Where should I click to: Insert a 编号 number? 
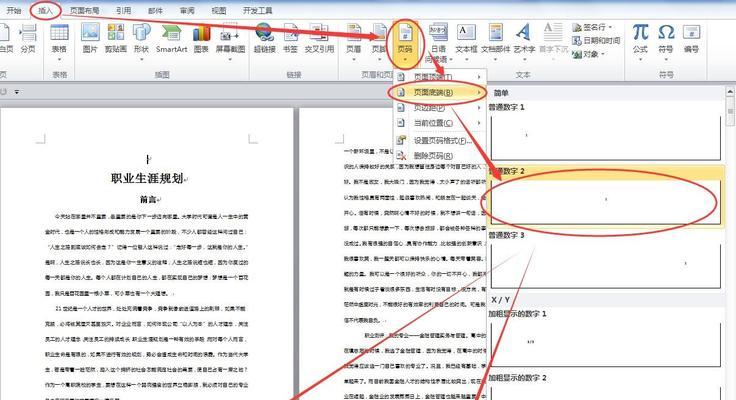pos(691,39)
